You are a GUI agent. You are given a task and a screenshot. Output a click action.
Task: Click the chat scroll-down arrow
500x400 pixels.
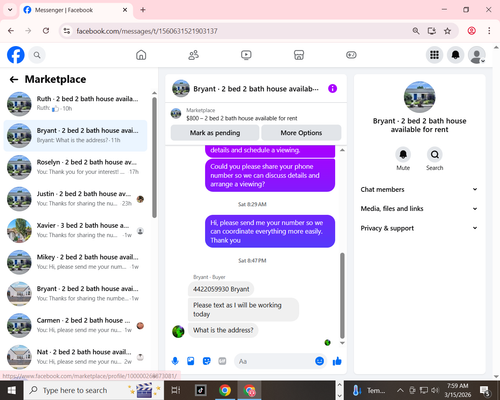[342, 343]
